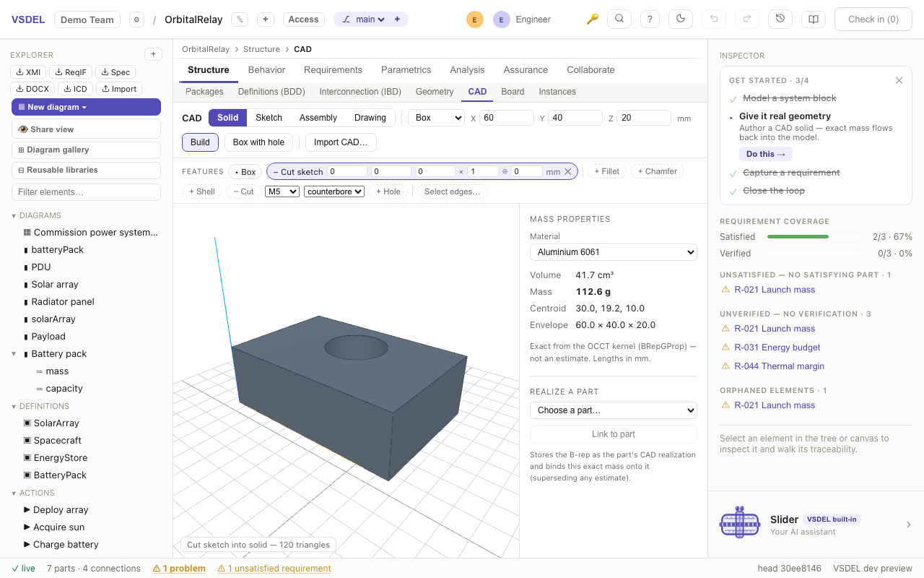This screenshot has width=924, height=578.
Task: Click the Build button
Action: [x=200, y=142]
